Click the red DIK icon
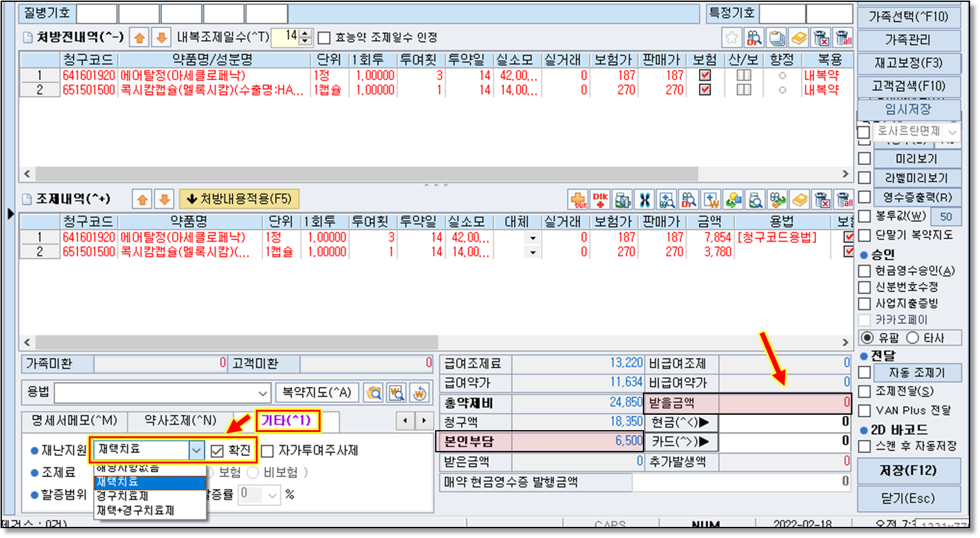Screen dimensions: 980x538 (600, 200)
